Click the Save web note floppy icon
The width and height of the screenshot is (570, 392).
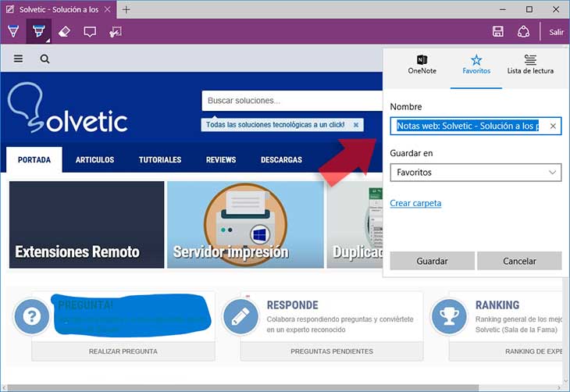tap(498, 32)
